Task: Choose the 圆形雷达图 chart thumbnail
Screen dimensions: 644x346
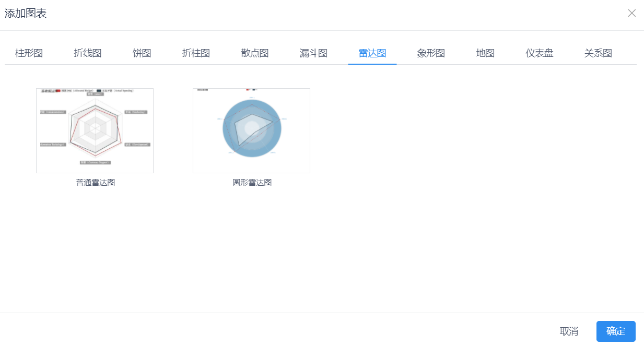Action: (251, 130)
